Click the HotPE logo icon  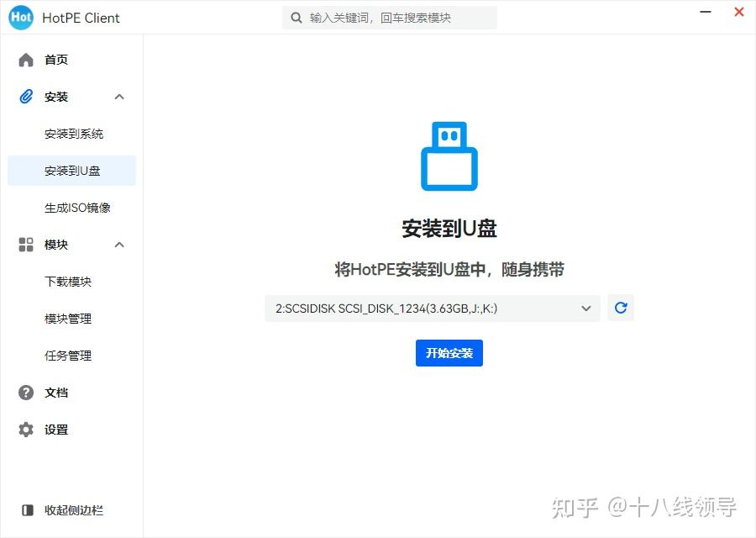click(x=21, y=18)
